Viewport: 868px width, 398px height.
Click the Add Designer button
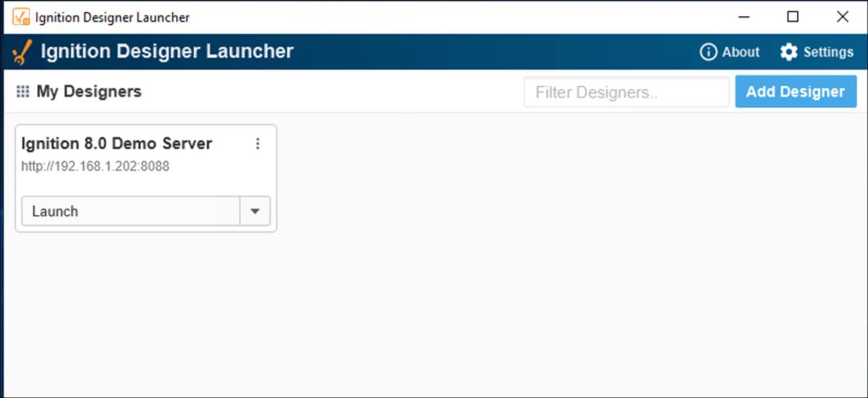[796, 92]
